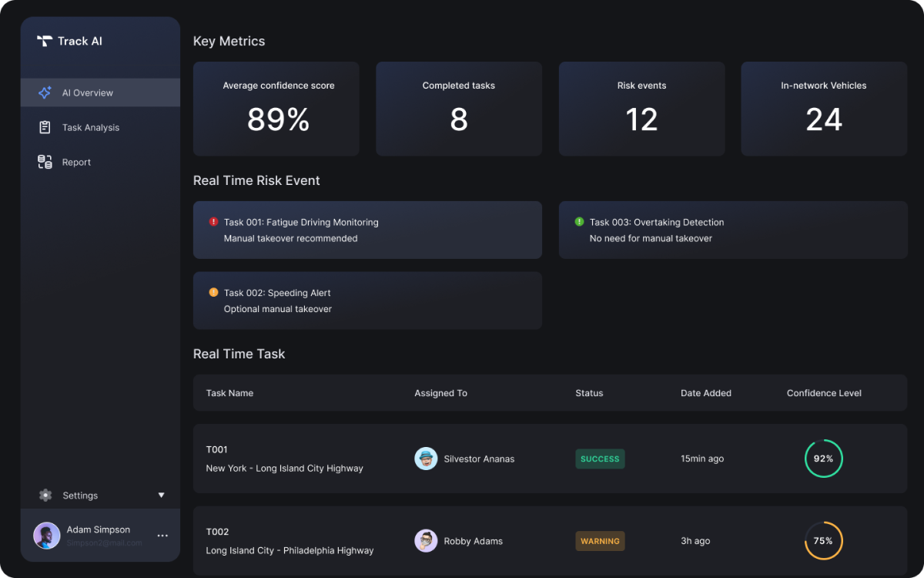924x578 pixels.
Task: Click the Status column header
Action: tap(589, 393)
